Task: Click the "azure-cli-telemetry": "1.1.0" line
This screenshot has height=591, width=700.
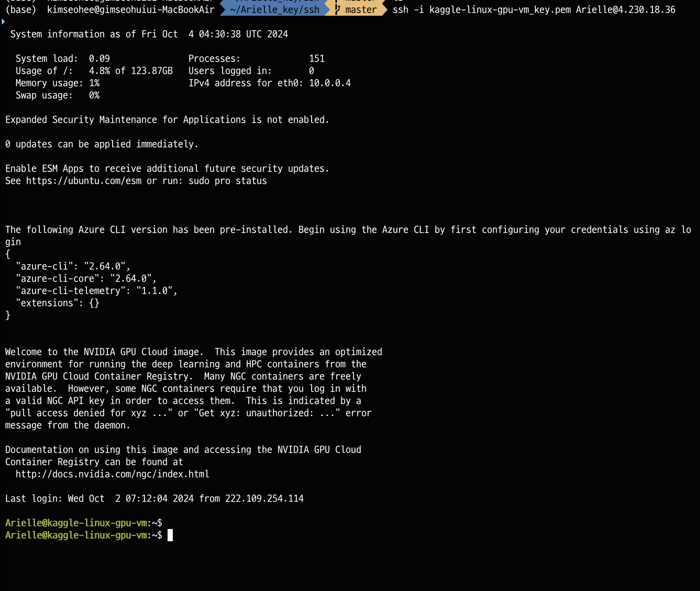Action: [96, 291]
